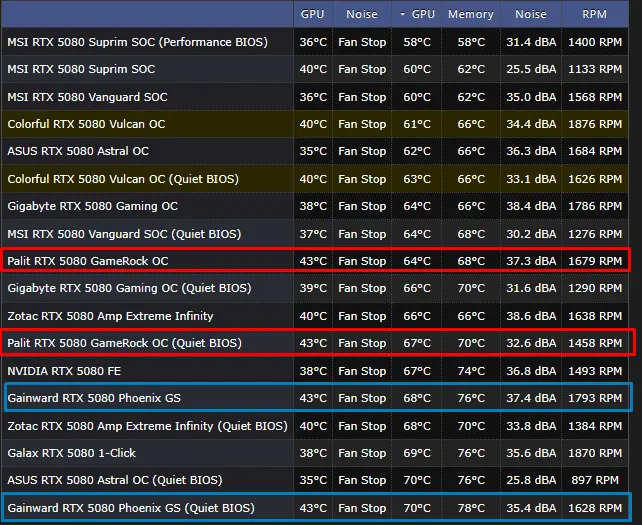The image size is (642, 525).
Task: Click the 1384 RPM value
Action: 595,426
